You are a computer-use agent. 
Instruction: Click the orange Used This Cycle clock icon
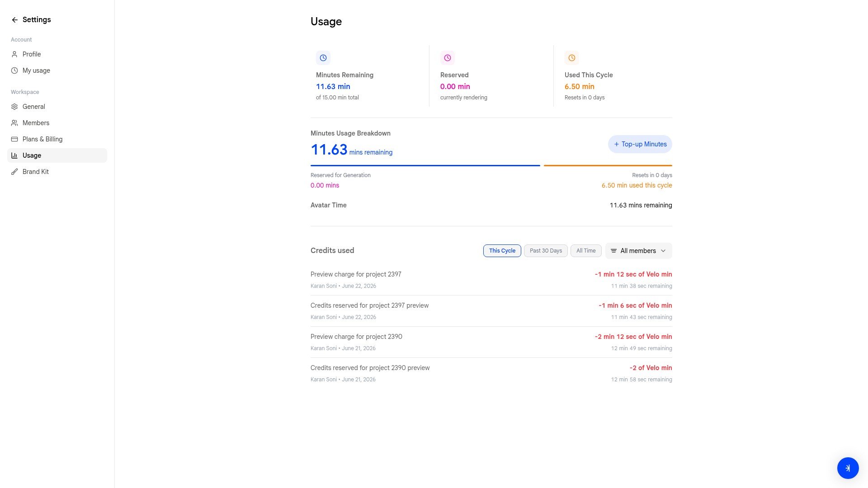[572, 58]
